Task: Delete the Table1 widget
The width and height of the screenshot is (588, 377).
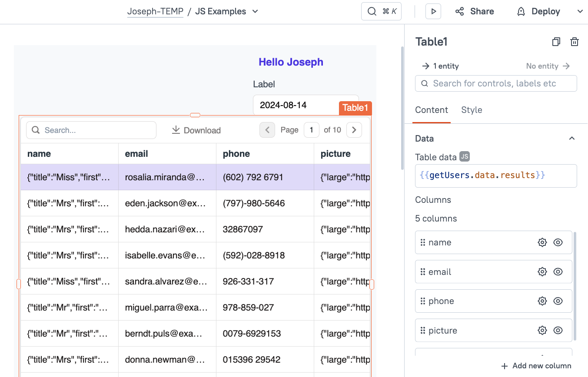Action: click(574, 42)
